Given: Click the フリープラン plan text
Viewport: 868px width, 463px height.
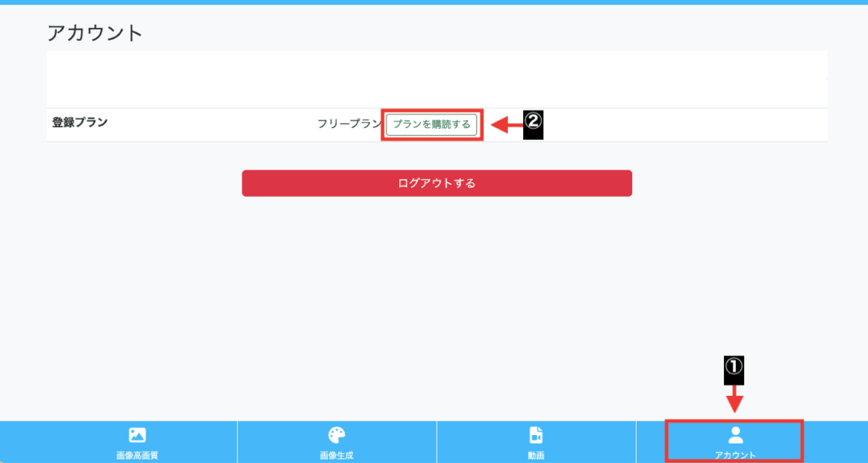Looking at the screenshot, I should (x=349, y=124).
